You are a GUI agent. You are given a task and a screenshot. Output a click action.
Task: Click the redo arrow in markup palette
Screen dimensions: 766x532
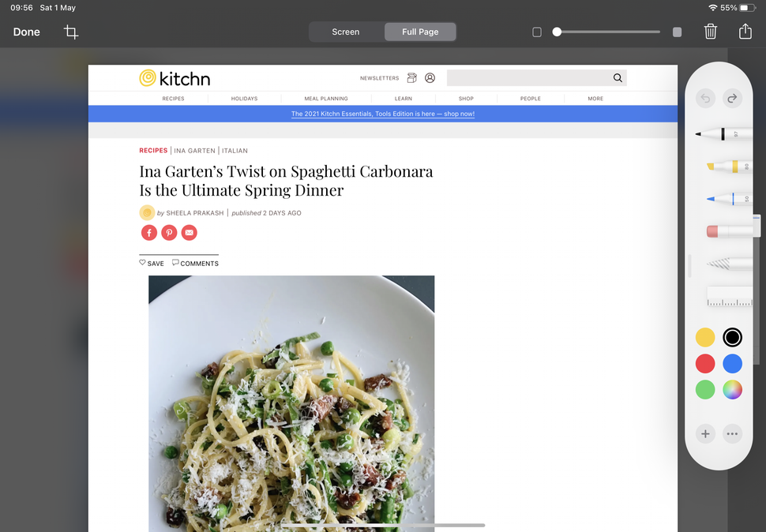(732, 99)
